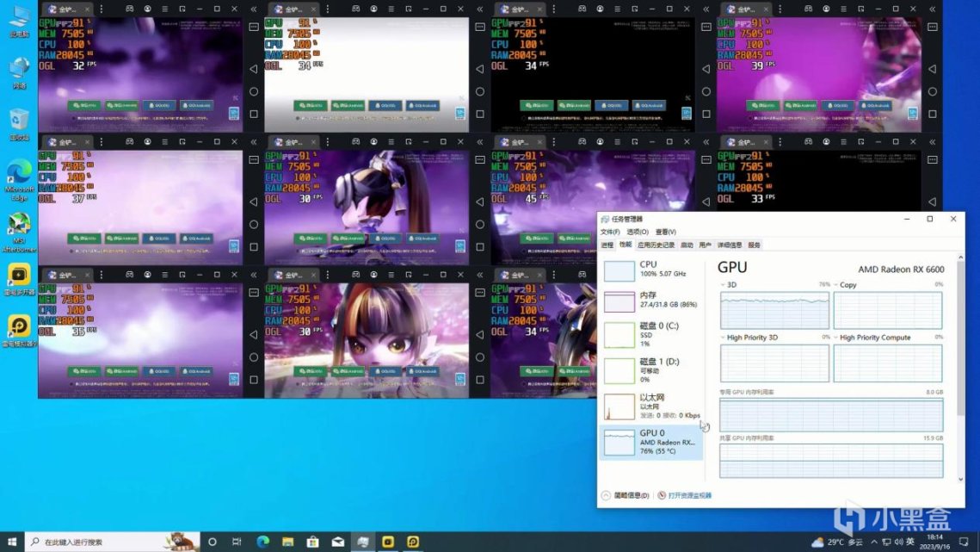Image resolution: width=980 pixels, height=552 pixels.
Task: Switch to the 应用历史记录 tab
Action: tap(656, 245)
